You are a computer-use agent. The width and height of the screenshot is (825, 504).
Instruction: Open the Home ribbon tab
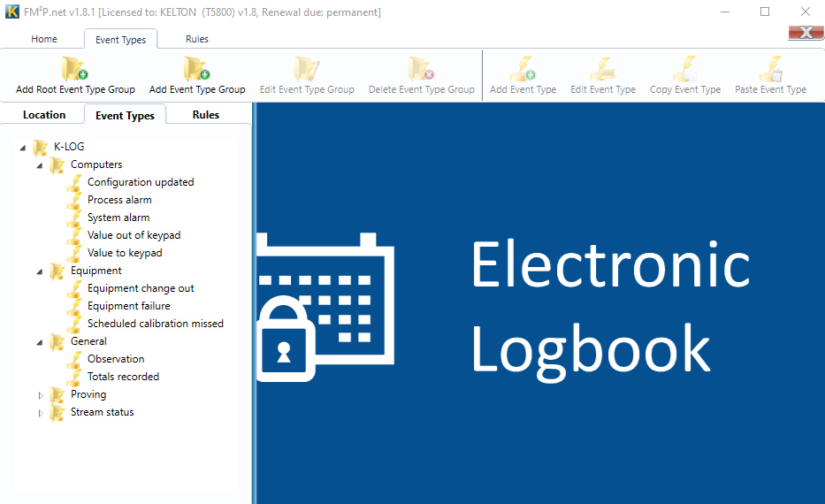44,39
